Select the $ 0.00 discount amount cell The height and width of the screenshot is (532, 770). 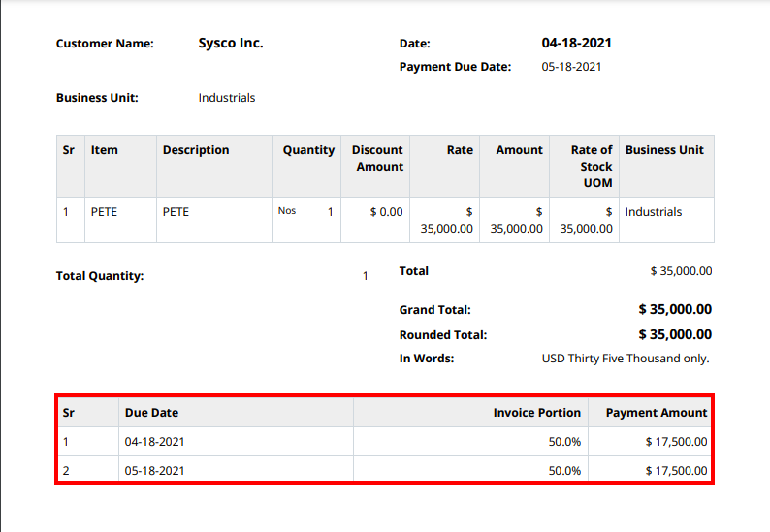point(386,212)
